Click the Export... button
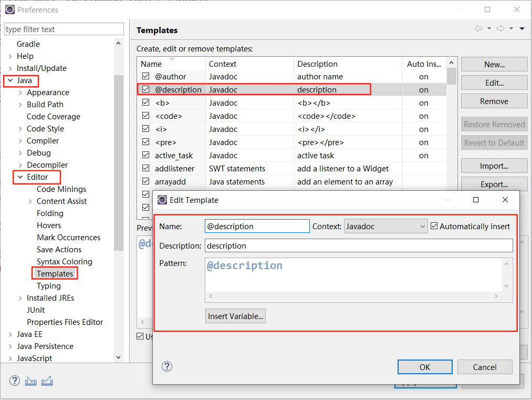The height and width of the screenshot is (400, 532). [494, 184]
